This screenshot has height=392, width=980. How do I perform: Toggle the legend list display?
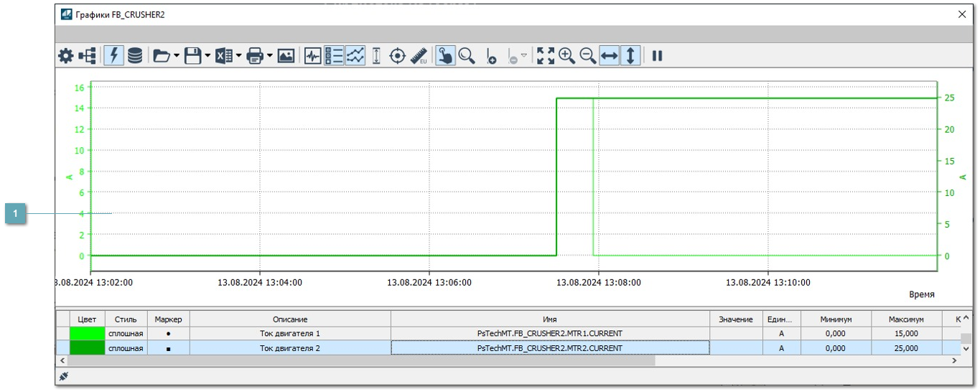pyautogui.click(x=334, y=56)
